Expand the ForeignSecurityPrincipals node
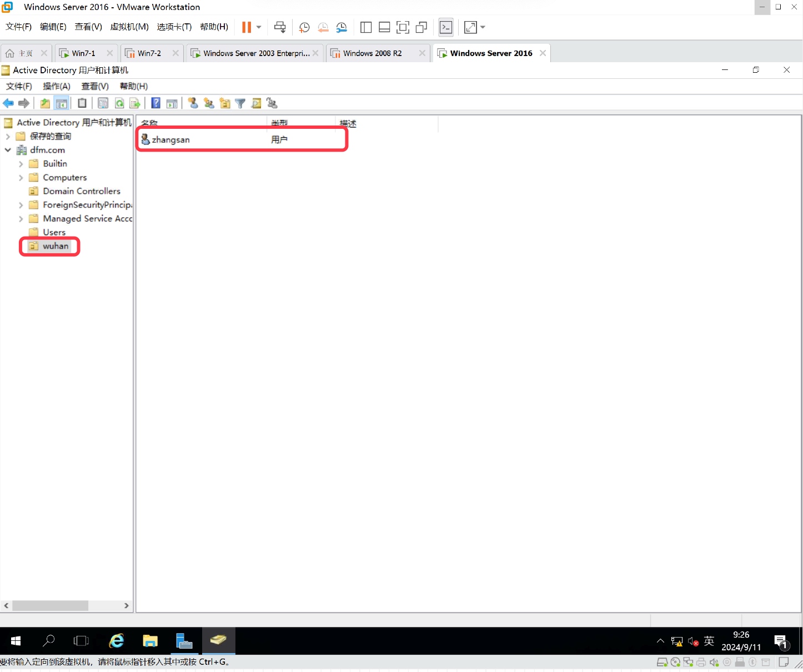This screenshot has height=672, width=803. tap(21, 205)
